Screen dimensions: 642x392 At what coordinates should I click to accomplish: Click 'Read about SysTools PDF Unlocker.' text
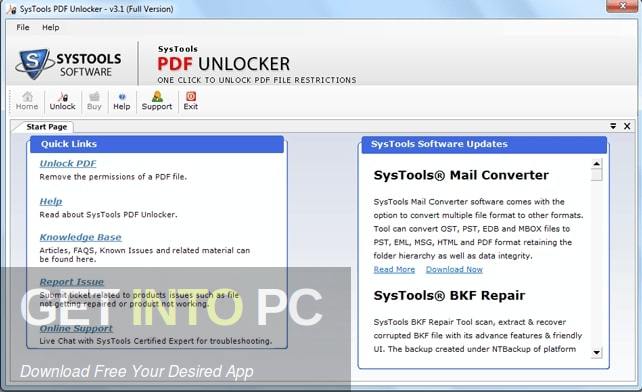click(109, 215)
